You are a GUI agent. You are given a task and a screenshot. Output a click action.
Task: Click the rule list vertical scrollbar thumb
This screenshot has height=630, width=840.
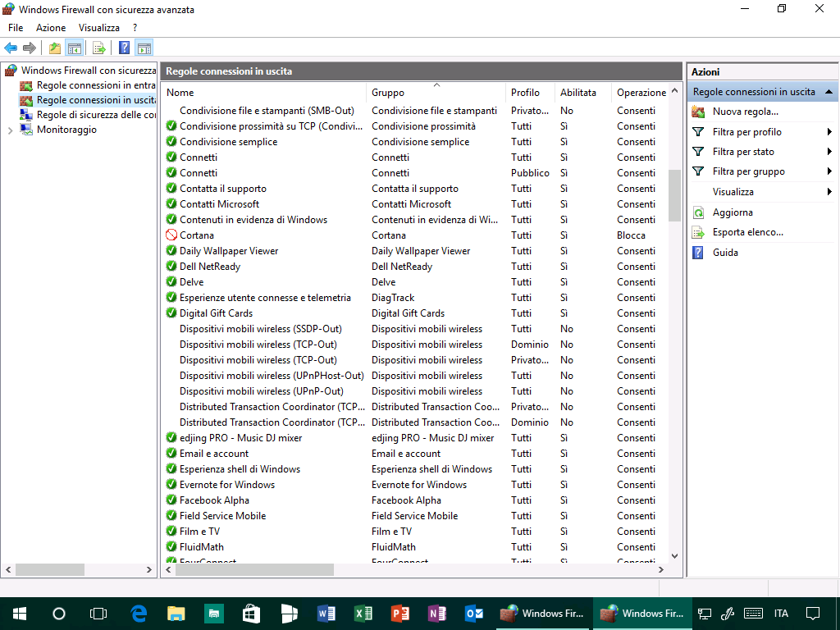tap(674, 195)
